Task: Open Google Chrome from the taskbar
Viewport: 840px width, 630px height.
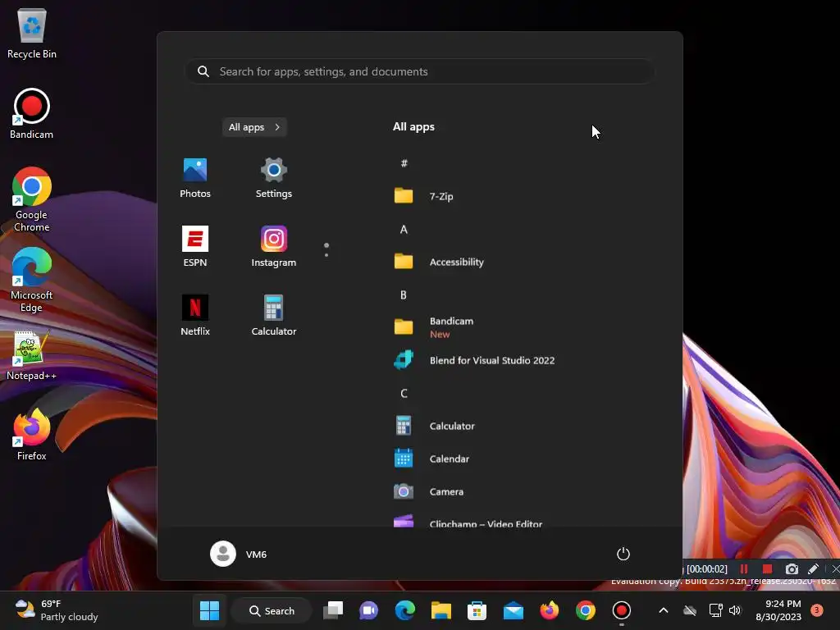Action: (x=586, y=610)
